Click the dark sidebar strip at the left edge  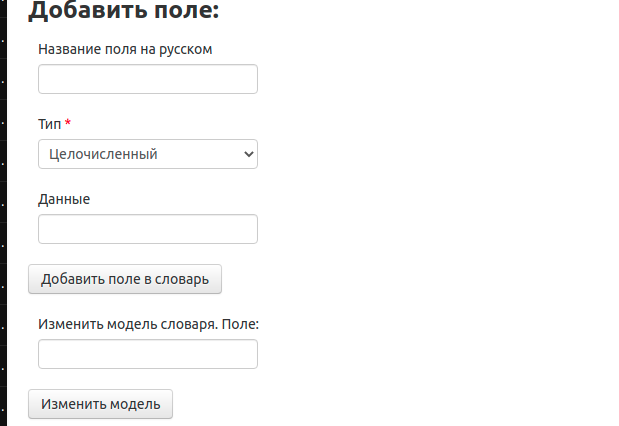coord(3,213)
